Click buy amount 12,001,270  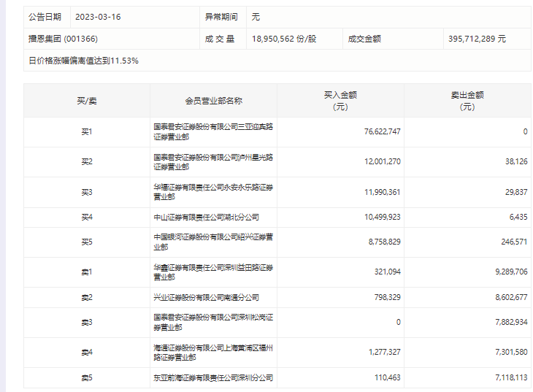(x=382, y=161)
